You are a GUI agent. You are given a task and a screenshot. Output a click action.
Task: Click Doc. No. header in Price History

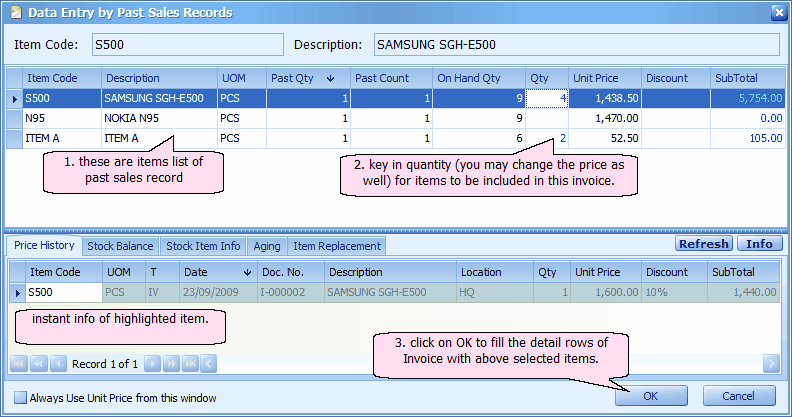[x=291, y=272]
